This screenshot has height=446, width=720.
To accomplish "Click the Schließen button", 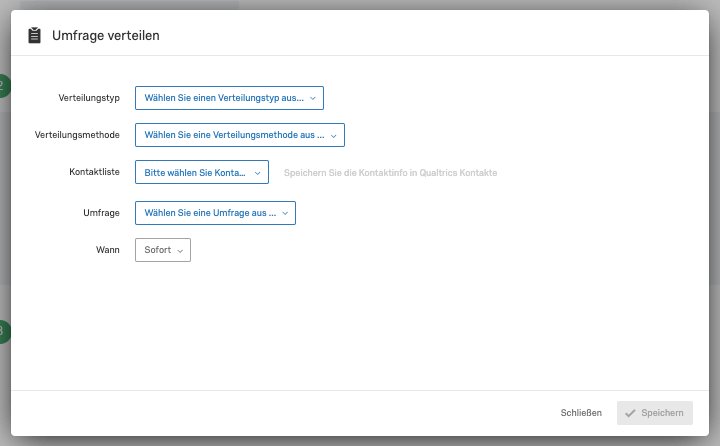I will tap(581, 413).
